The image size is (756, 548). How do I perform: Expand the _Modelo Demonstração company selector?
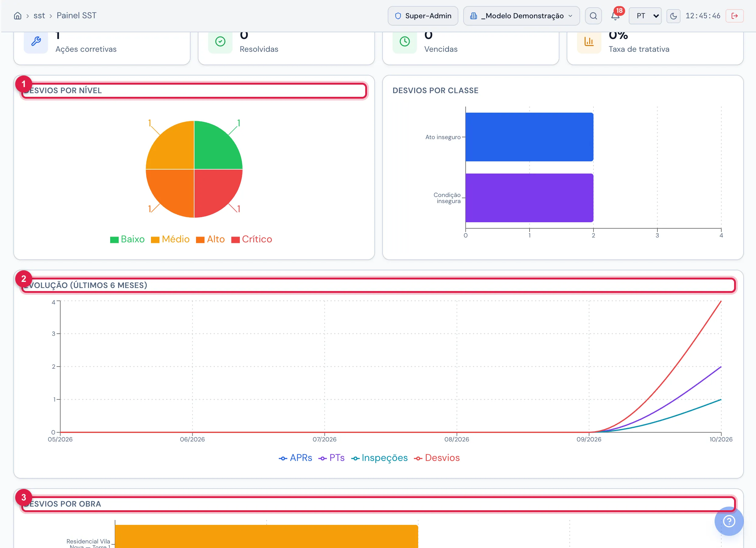click(521, 16)
